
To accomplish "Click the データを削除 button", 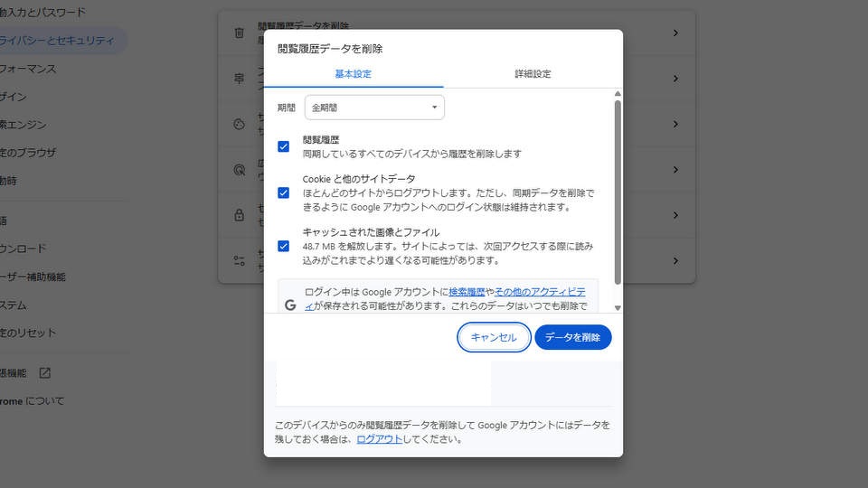I will pyautogui.click(x=572, y=337).
